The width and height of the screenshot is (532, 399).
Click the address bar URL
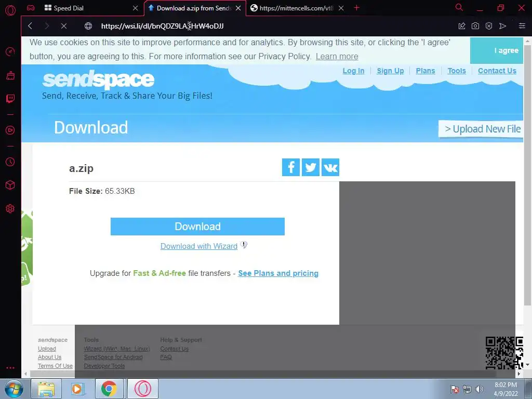162,26
